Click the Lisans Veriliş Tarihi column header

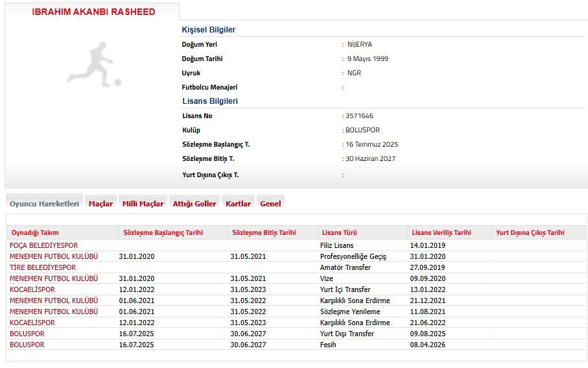[x=441, y=233]
